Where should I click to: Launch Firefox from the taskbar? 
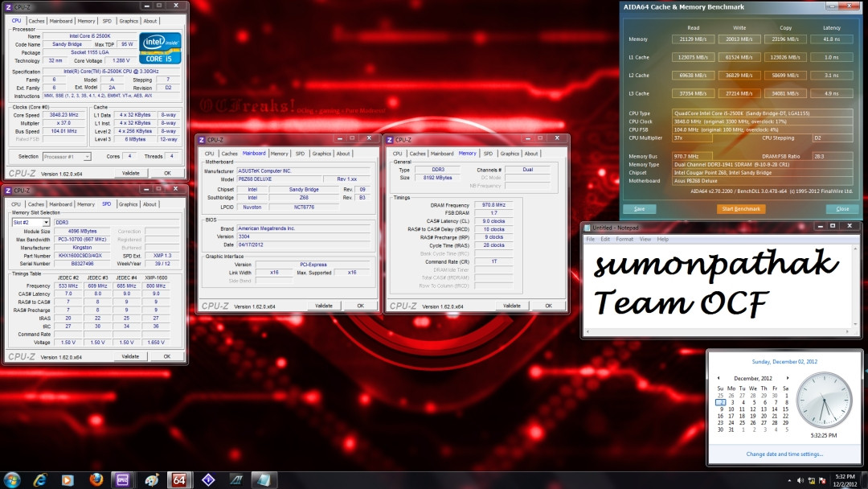[96, 479]
